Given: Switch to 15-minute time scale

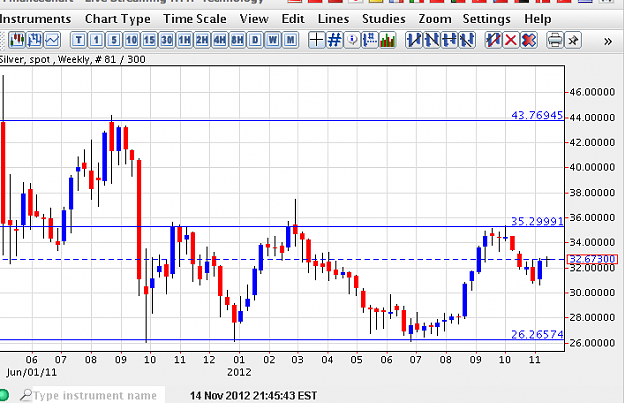Looking at the screenshot, I should pyautogui.click(x=149, y=40).
